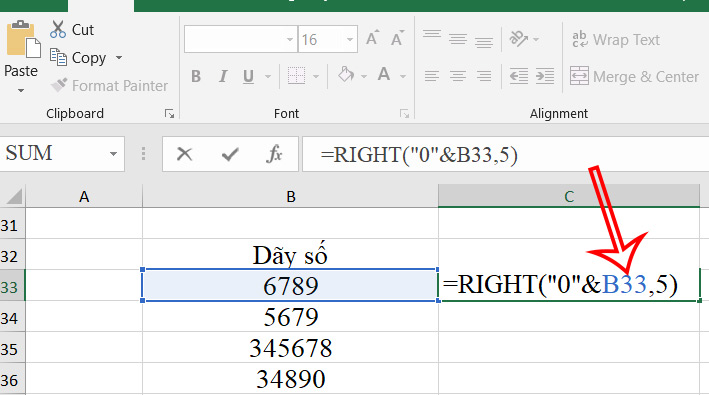
Task: Open the font name dropdown
Action: coord(290,39)
